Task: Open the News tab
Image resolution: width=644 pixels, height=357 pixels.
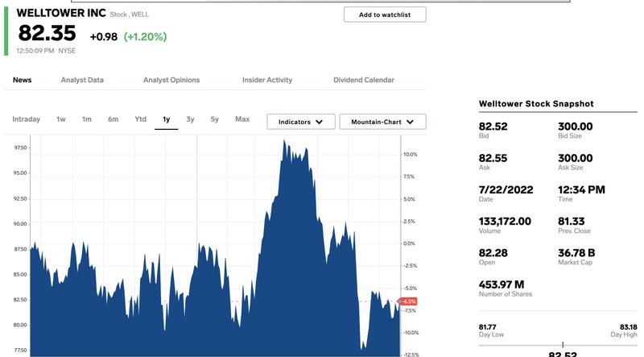Action: (23, 80)
